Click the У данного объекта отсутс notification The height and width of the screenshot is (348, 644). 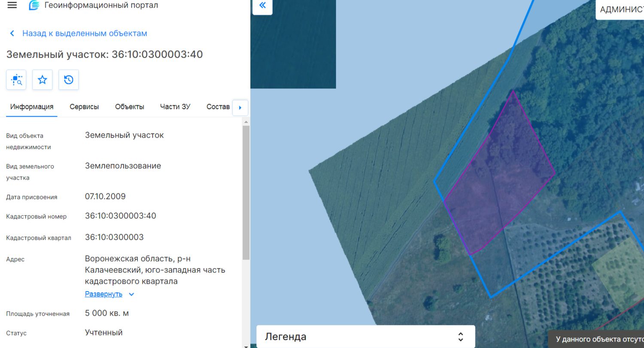596,339
